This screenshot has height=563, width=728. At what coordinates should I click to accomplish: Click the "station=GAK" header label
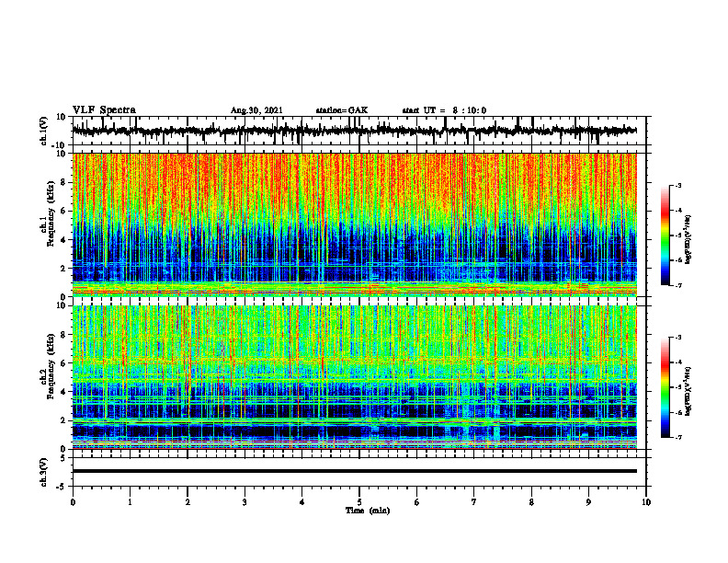[342, 110]
